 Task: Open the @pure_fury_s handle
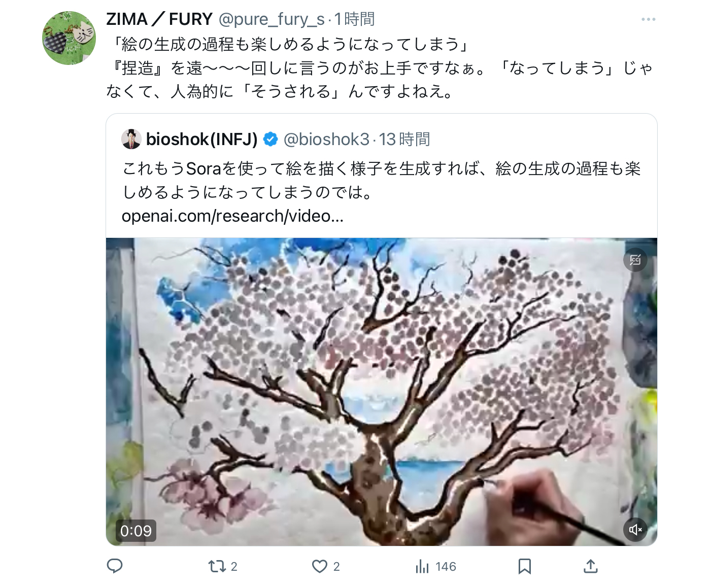coord(272,19)
